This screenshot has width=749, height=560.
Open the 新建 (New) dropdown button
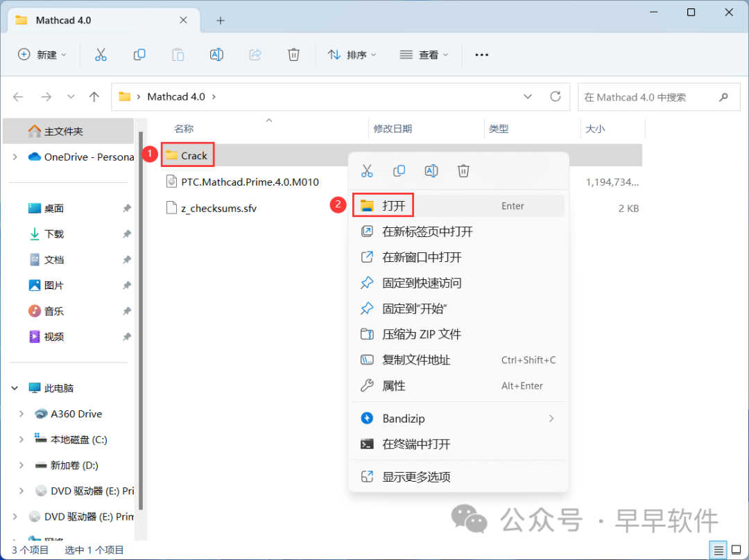(42, 55)
